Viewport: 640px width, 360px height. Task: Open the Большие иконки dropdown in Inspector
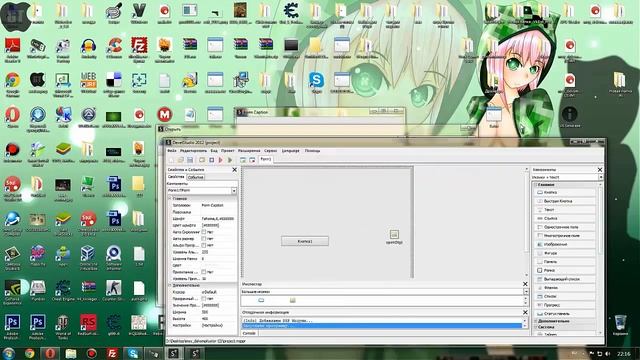526,292
